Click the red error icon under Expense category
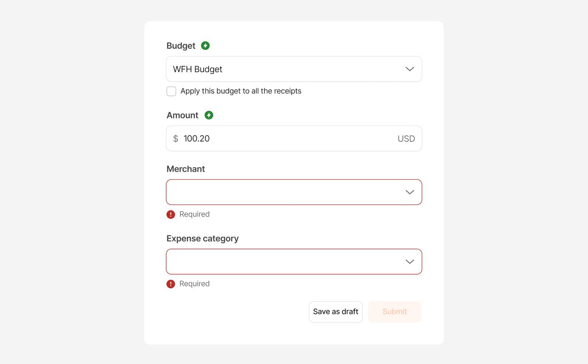The height and width of the screenshot is (364, 588). click(x=171, y=284)
